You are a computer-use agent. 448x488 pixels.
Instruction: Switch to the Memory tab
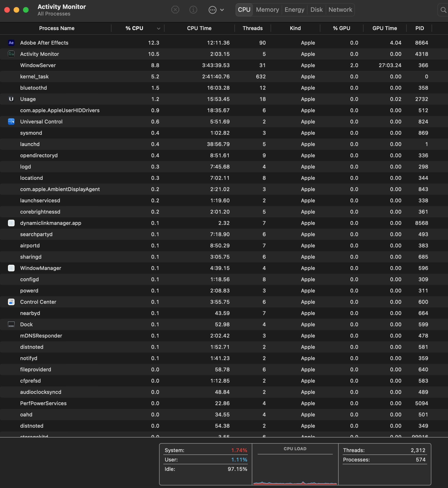click(268, 10)
